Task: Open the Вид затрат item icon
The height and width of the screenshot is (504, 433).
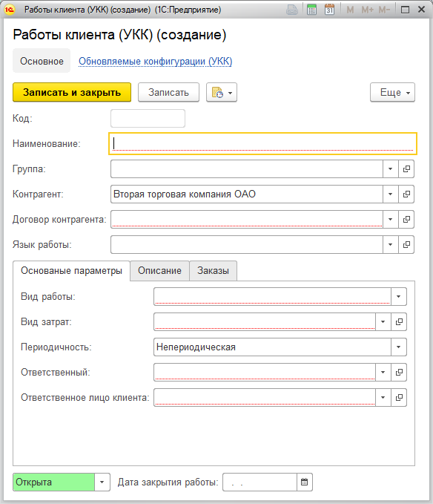Action: tap(399, 321)
